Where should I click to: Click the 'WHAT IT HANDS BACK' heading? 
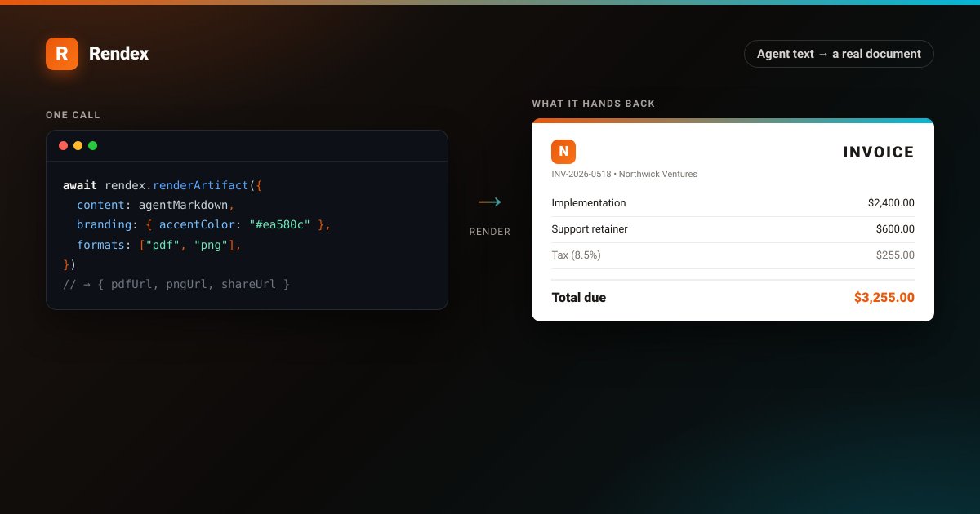[594, 104]
